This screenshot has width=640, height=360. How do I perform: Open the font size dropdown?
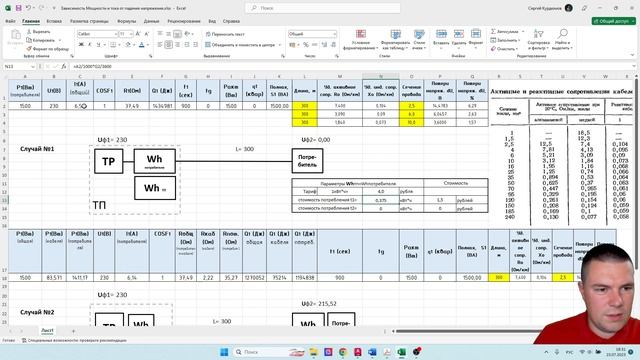[131, 34]
